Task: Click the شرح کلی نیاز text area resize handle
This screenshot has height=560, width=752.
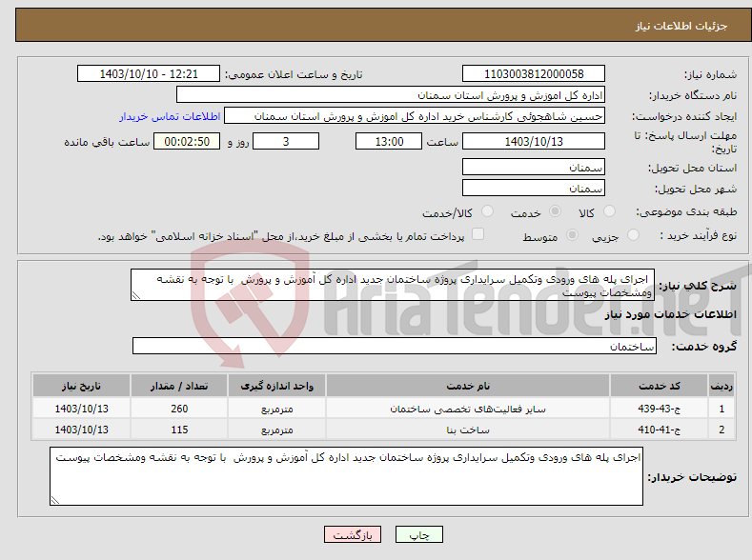Action: click(x=136, y=296)
